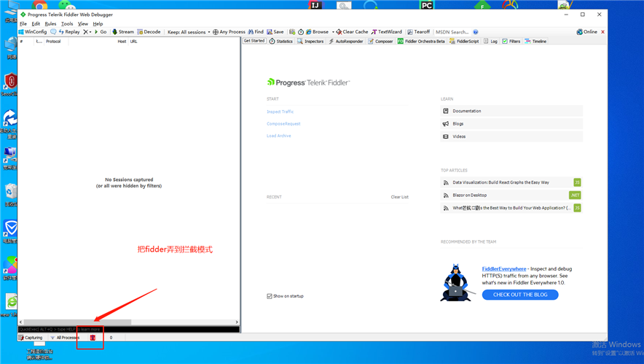Click the scrollbar right arrow in session list
Screen dimensions: 644x364
[x=237, y=322]
